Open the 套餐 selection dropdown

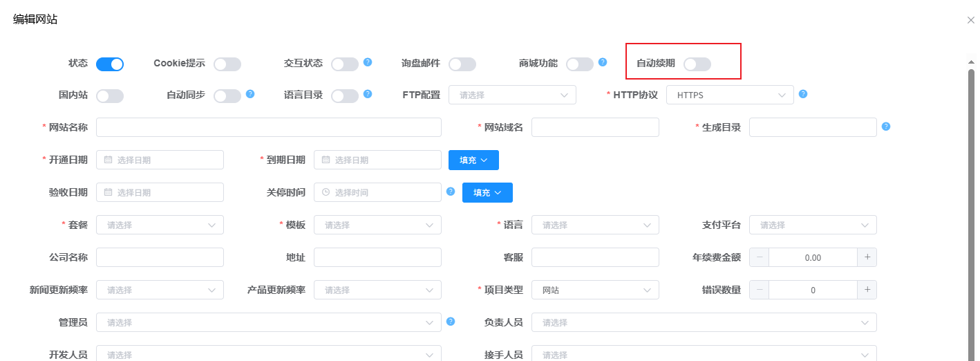click(x=160, y=225)
